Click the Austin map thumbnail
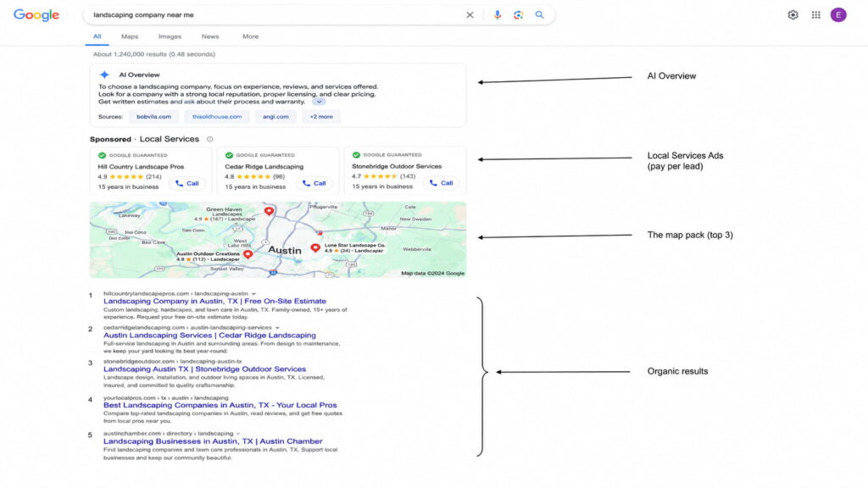The height and width of the screenshot is (488, 868). [278, 240]
